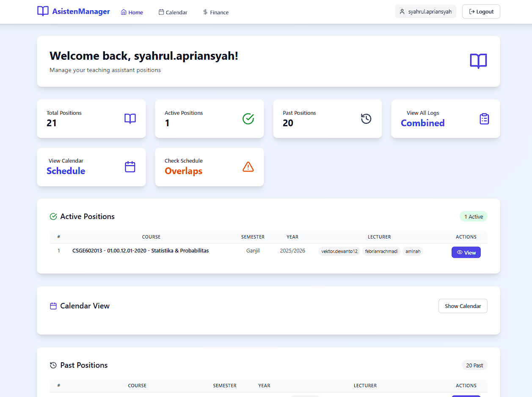The height and width of the screenshot is (397, 532).
Task: Click the history icon beside the Past Positions heading
Action: tap(53, 365)
